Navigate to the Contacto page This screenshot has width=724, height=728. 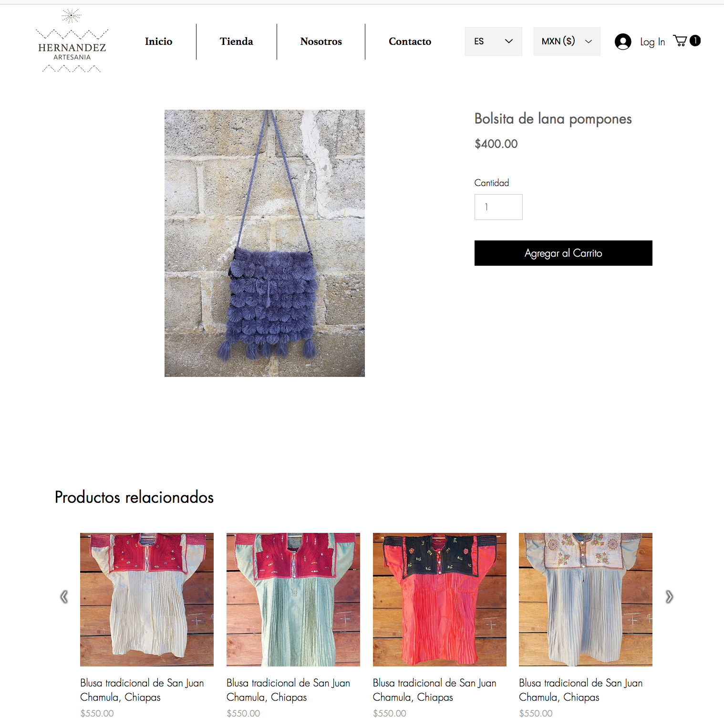410,42
